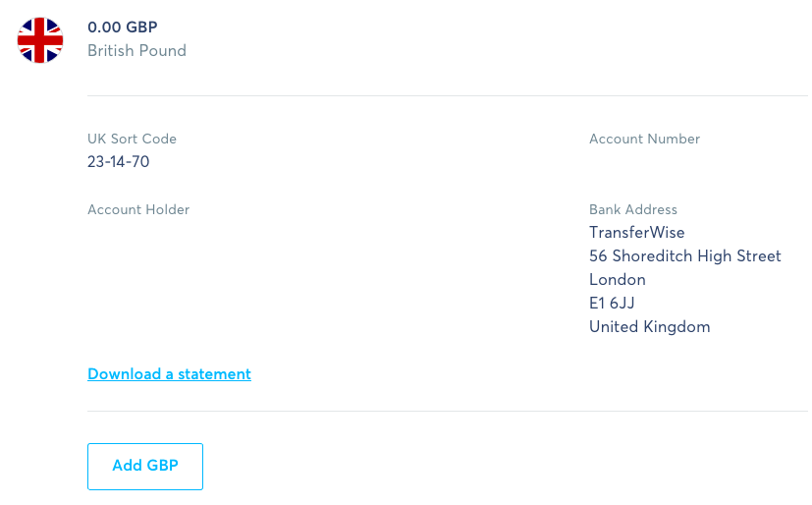
Task: Click the word Download in the statement link
Action: pyautogui.click(x=125, y=374)
